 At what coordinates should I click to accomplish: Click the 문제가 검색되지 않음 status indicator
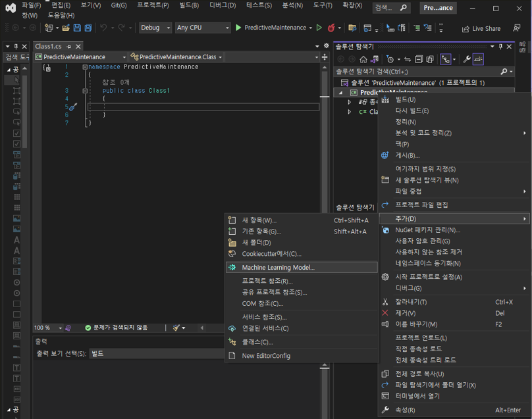click(117, 328)
